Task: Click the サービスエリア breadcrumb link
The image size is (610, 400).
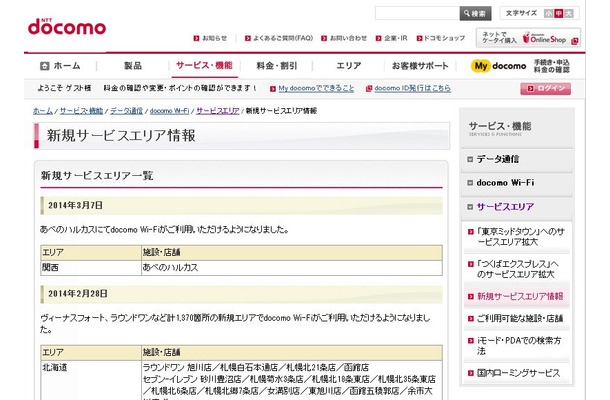Action: 217,111
